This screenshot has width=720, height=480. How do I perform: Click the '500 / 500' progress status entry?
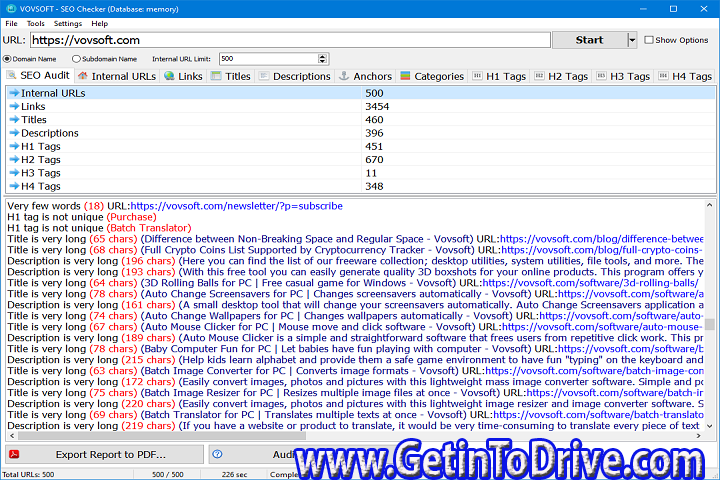coord(168,474)
